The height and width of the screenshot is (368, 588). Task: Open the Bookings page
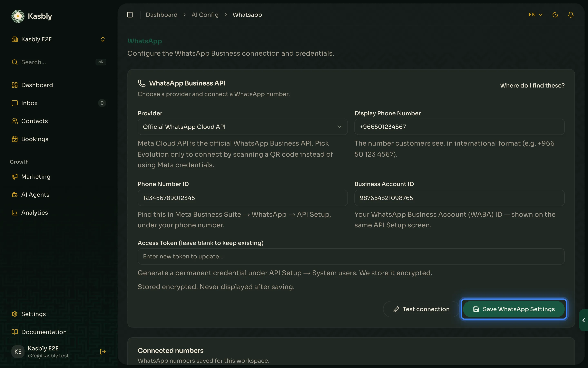point(58,139)
